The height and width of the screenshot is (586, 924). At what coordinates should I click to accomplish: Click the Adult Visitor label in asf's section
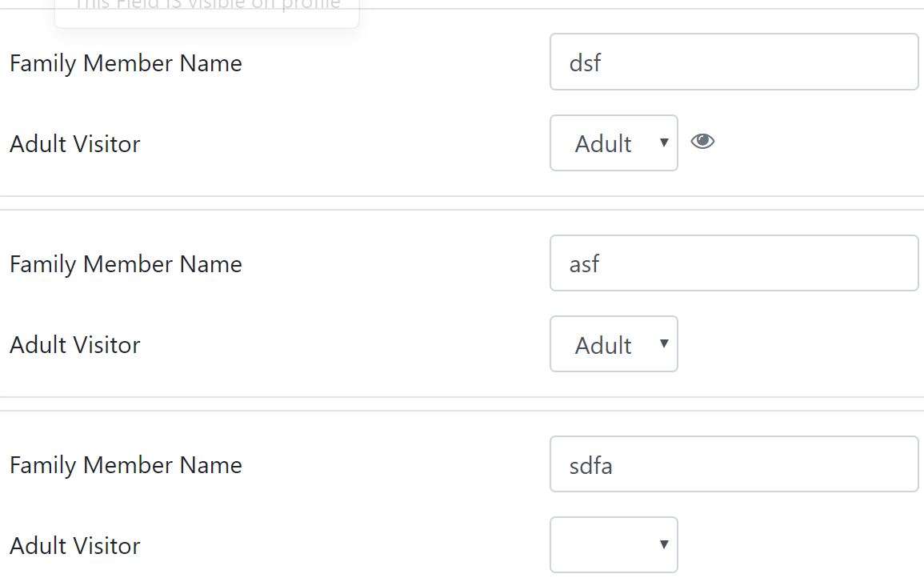click(75, 345)
